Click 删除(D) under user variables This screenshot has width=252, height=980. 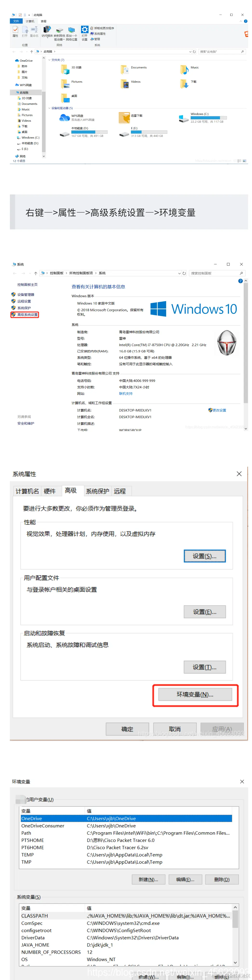tap(222, 879)
